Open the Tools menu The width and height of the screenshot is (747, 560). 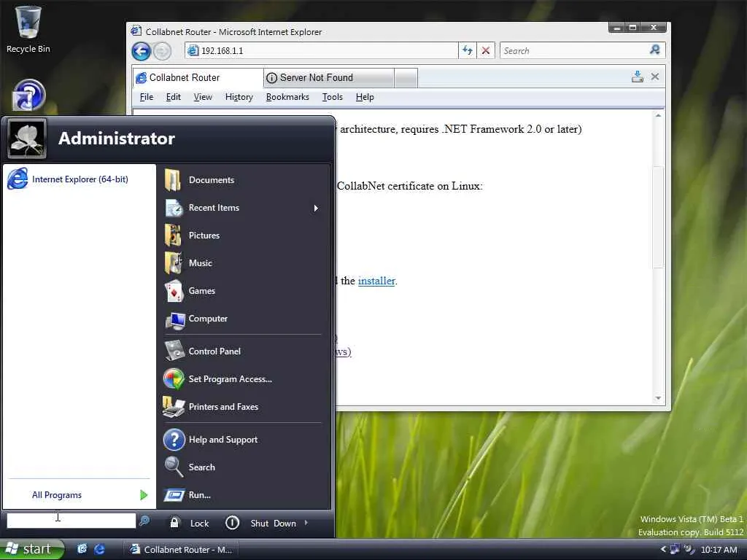332,97
